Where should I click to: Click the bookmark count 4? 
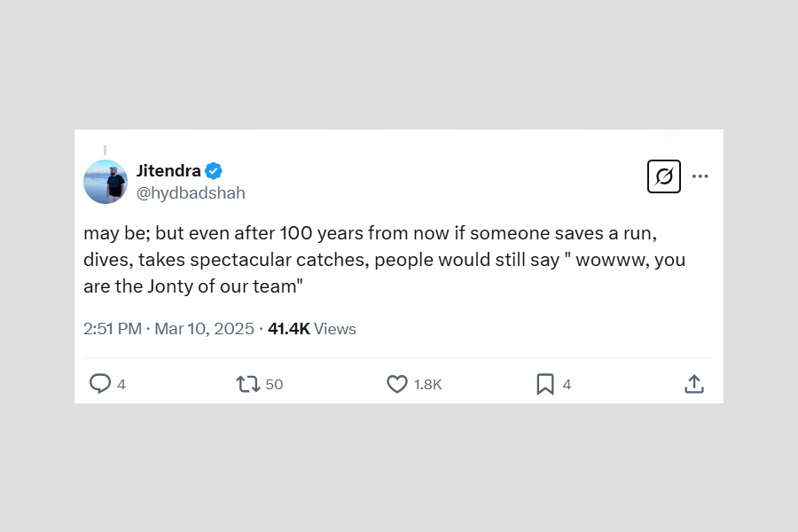point(567,385)
